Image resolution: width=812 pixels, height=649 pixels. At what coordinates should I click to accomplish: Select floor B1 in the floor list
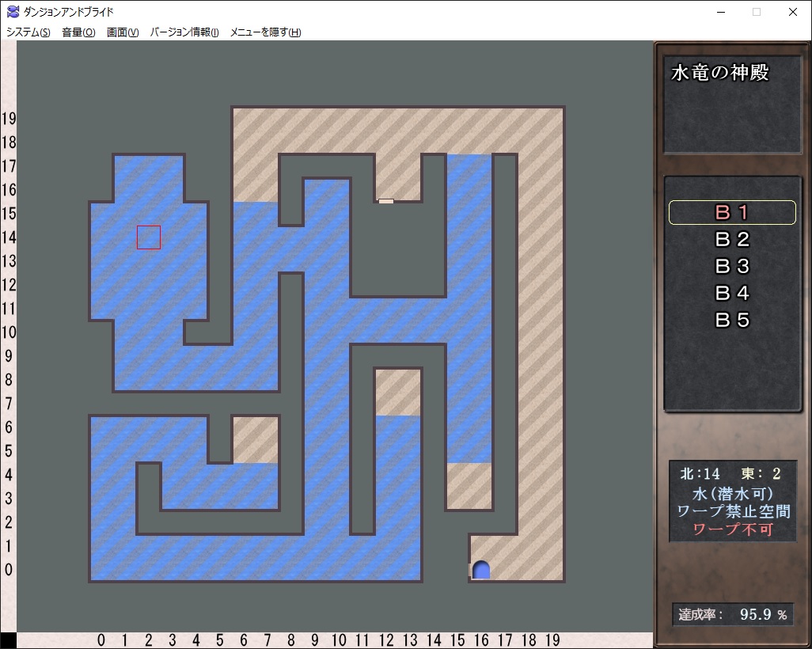[x=732, y=212]
